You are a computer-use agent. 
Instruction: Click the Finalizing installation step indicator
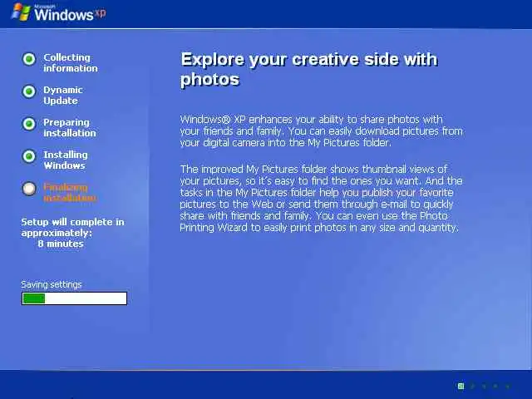(x=29, y=189)
